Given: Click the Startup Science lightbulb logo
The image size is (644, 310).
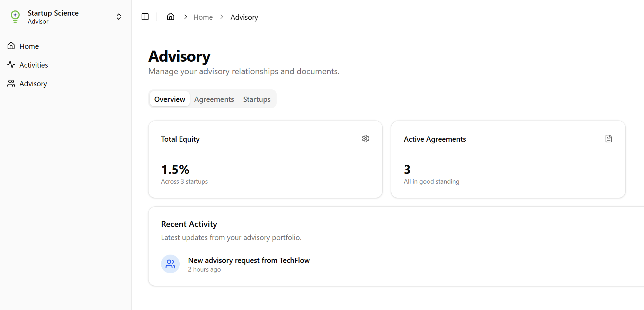Looking at the screenshot, I should [x=15, y=17].
